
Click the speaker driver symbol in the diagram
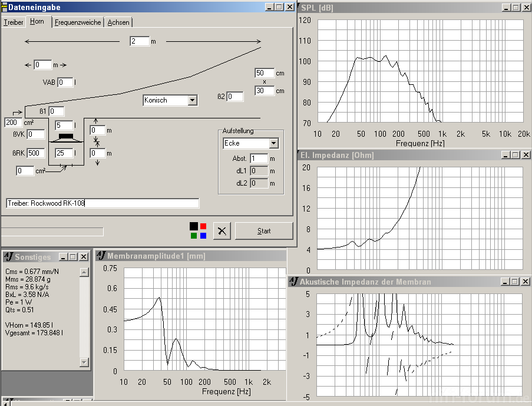click(x=66, y=138)
